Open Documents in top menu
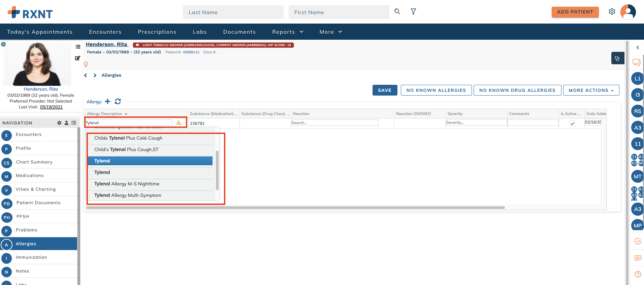 (x=239, y=32)
